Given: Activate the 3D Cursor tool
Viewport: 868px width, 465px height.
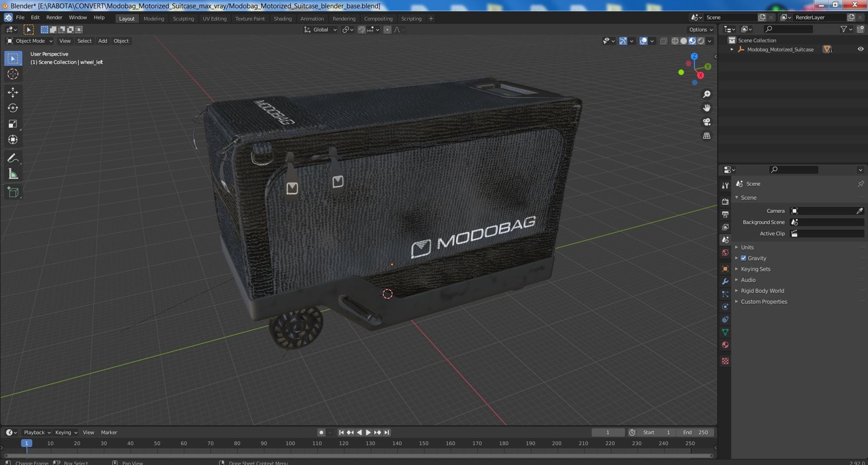Looking at the screenshot, I should click(x=13, y=74).
